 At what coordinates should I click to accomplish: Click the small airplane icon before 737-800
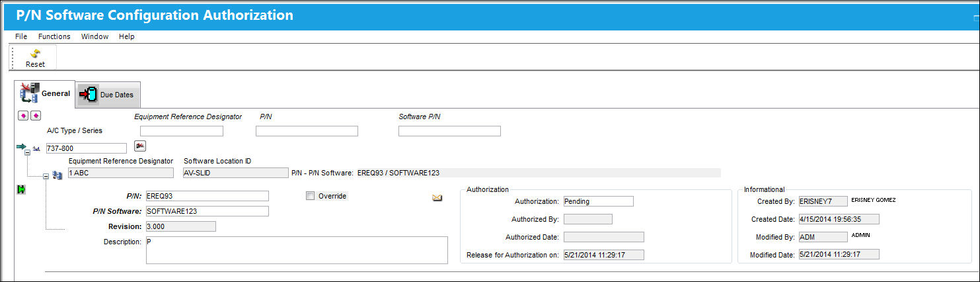[x=36, y=148]
